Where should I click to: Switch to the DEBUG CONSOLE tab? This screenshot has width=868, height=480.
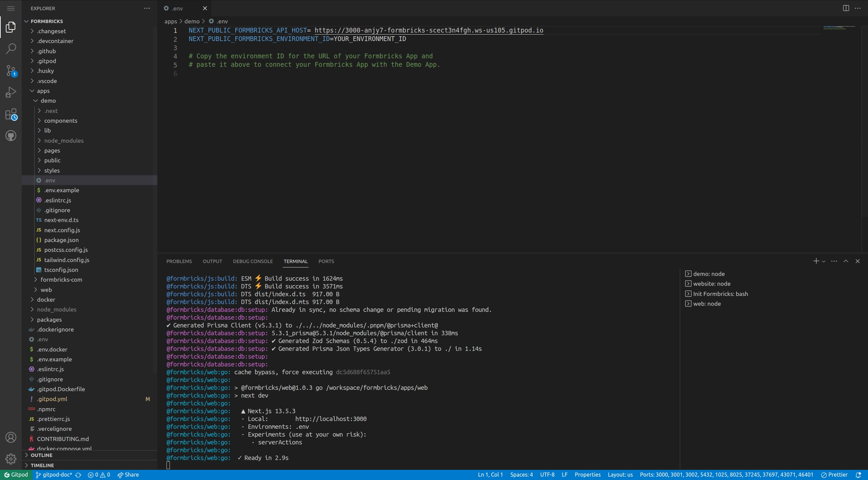[x=253, y=261]
